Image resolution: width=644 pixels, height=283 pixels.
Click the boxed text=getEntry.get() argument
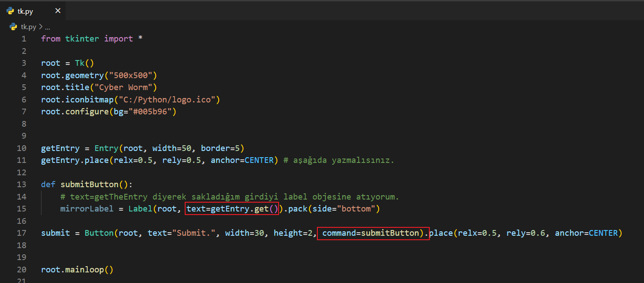click(232, 208)
